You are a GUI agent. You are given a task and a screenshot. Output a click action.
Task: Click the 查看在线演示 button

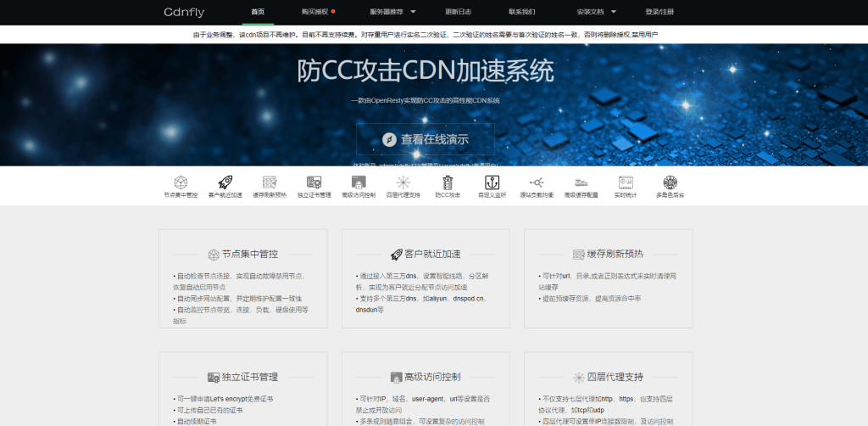pyautogui.click(x=425, y=139)
